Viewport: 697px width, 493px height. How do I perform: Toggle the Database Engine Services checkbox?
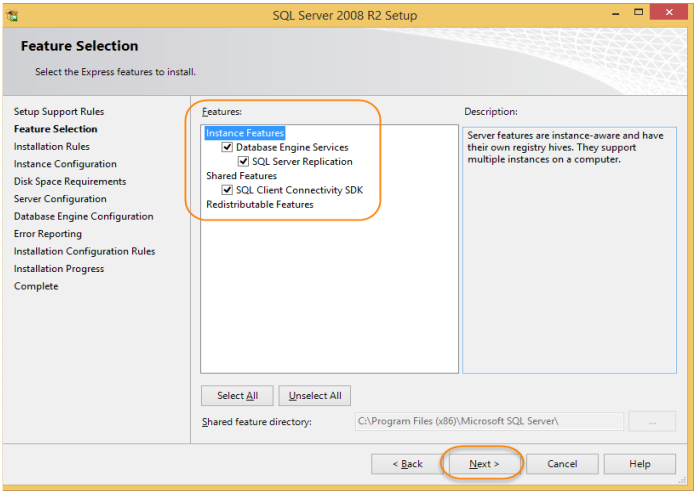pos(227,147)
